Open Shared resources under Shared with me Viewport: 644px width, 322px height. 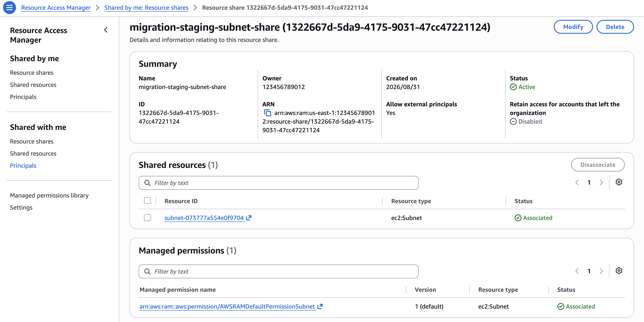point(33,154)
